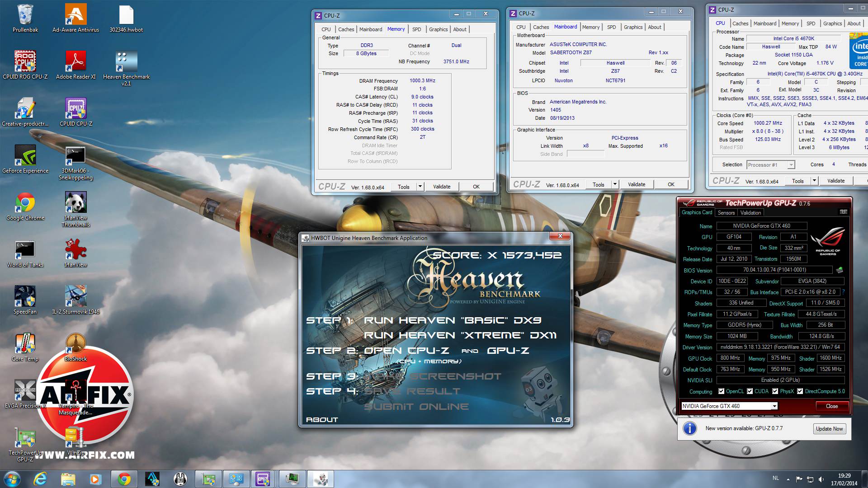Toggle the DirectCompute 5.0 checkbox
The width and height of the screenshot is (868, 488).
800,391
